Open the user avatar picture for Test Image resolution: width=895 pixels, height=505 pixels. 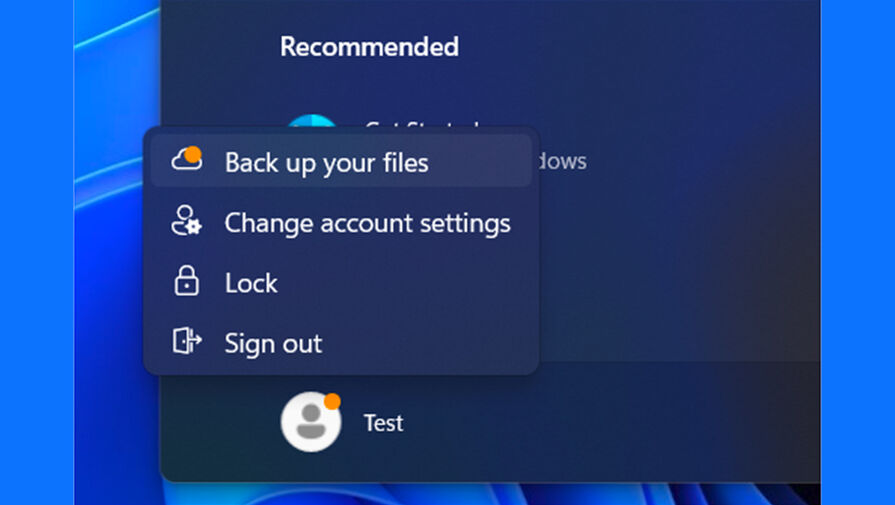point(311,422)
